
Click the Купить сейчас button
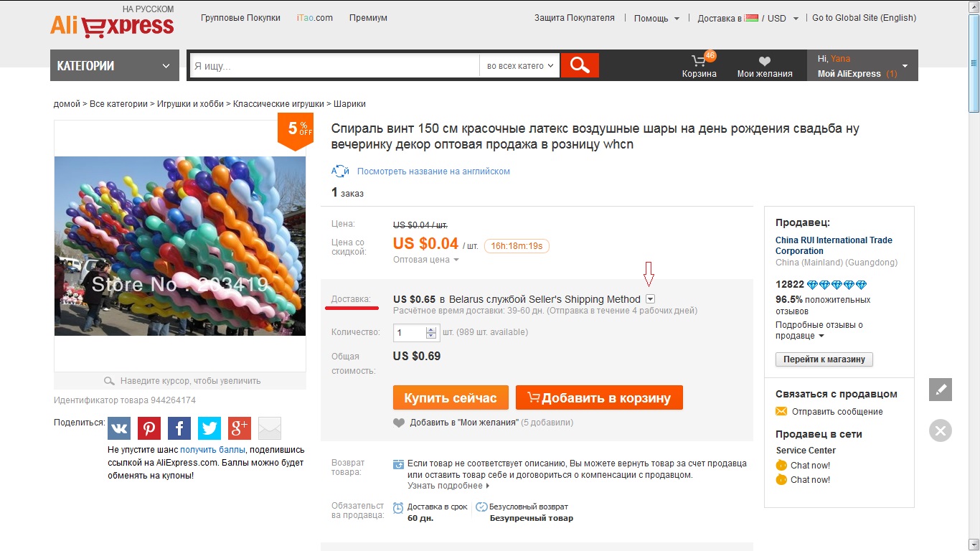coord(451,397)
